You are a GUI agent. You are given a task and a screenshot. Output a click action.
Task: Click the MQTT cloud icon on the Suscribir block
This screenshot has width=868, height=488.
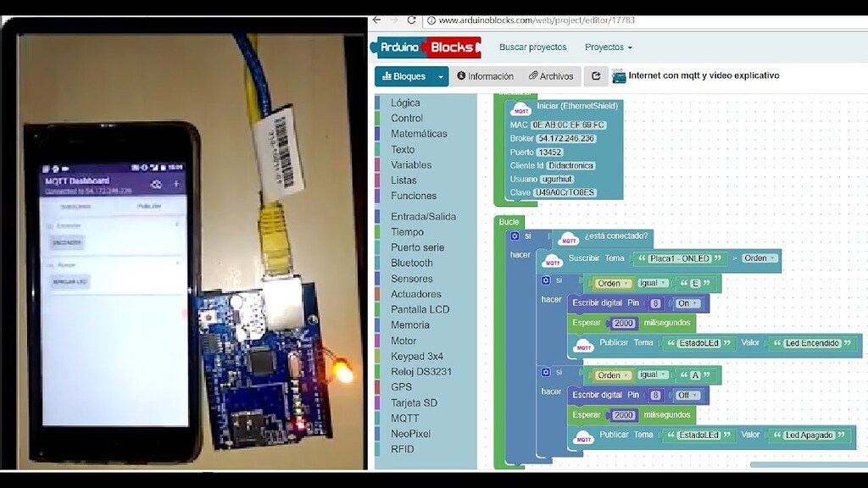(x=552, y=259)
